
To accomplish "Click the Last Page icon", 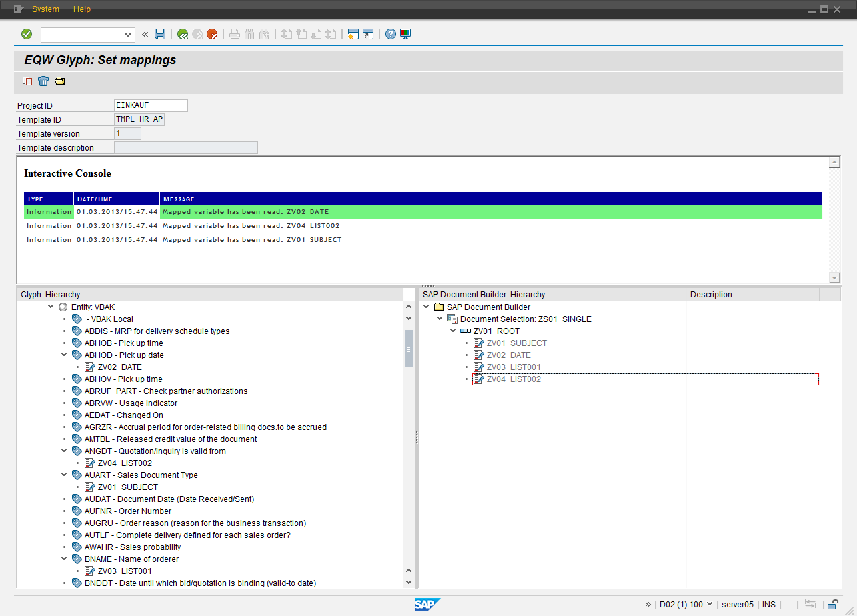I will coord(331,34).
